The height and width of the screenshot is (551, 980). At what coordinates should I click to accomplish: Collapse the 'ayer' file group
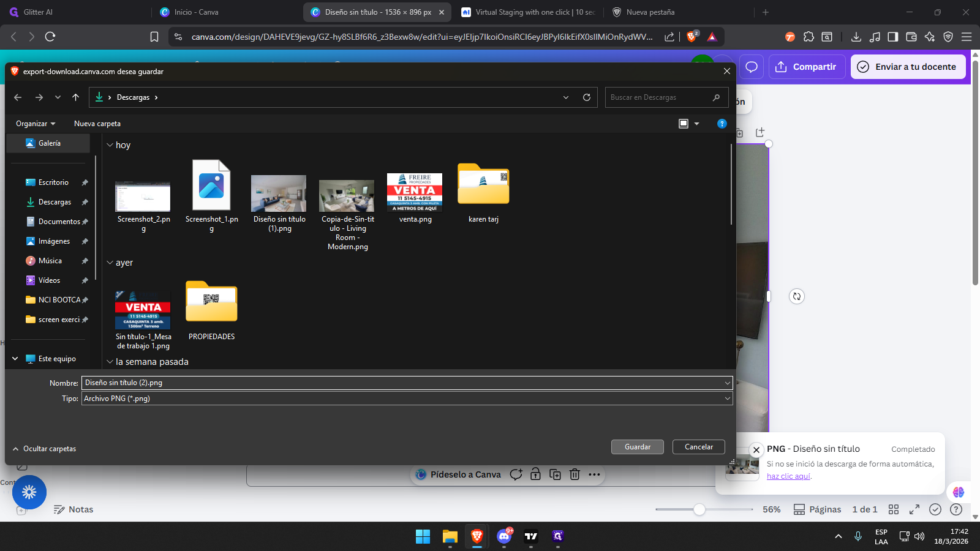coord(110,263)
